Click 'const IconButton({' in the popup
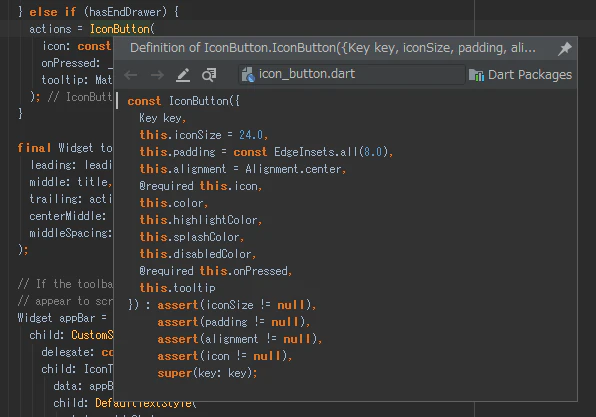The height and width of the screenshot is (417, 596). pyautogui.click(x=184, y=101)
